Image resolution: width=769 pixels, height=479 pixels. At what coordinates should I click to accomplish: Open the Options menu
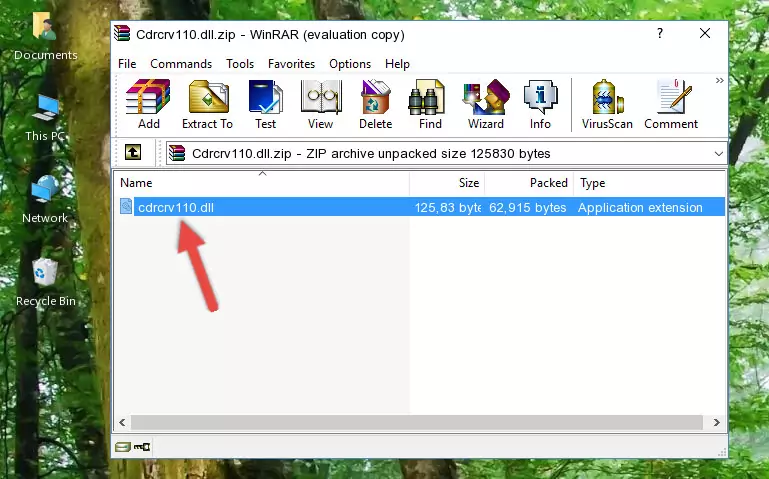coord(350,64)
